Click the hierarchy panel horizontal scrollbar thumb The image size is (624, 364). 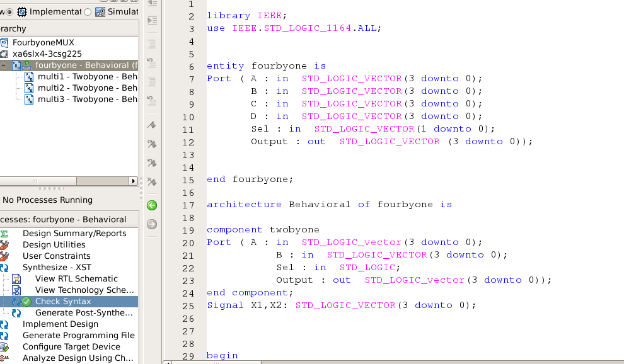(x=38, y=181)
